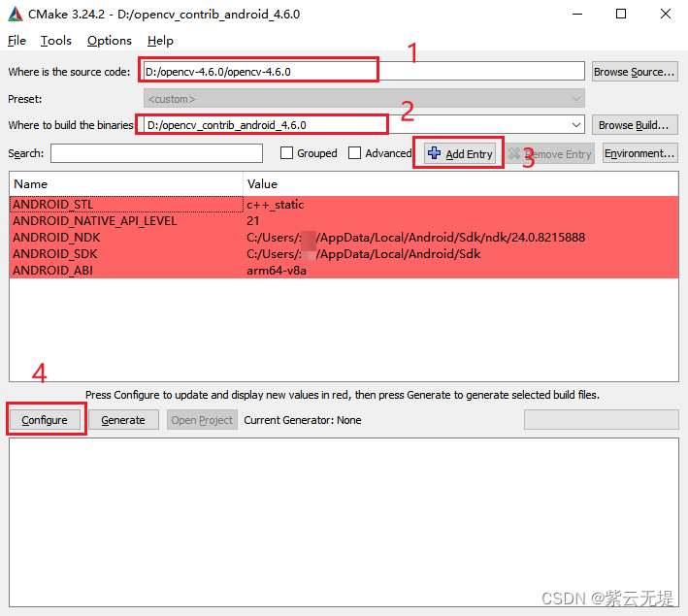This screenshot has width=688, height=616.
Task: Open the Environment dialog button
Action: click(639, 153)
